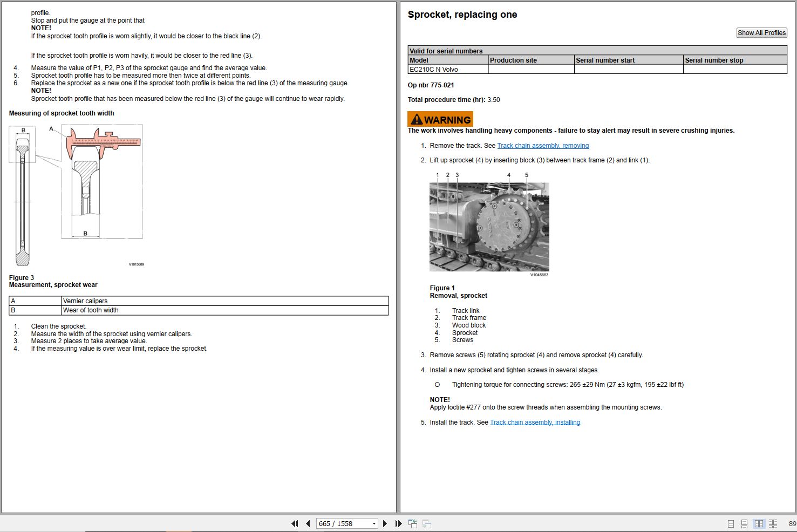The height and width of the screenshot is (532, 797).
Task: Click the Wood block legend item
Action: [469, 325]
